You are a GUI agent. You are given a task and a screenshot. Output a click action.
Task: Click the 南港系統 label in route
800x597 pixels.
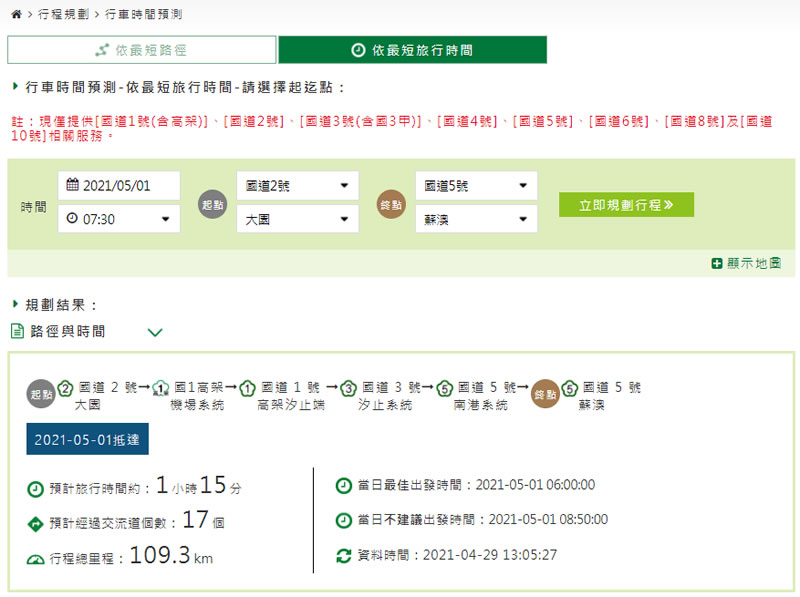481,405
